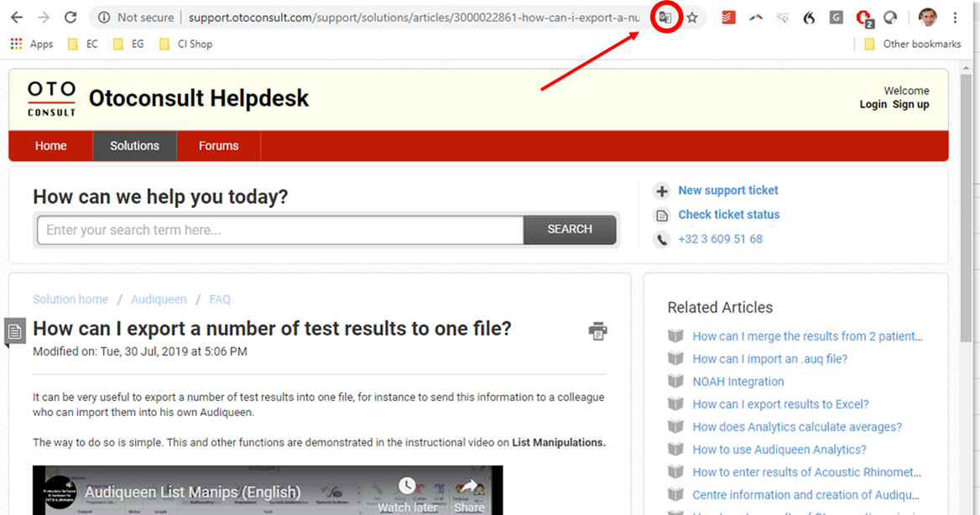Click the Oto Consult logo

pyautogui.click(x=51, y=99)
